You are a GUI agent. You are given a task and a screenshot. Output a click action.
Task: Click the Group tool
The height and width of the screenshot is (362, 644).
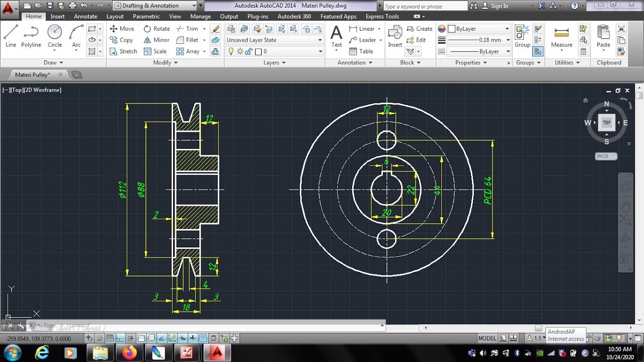522,36
